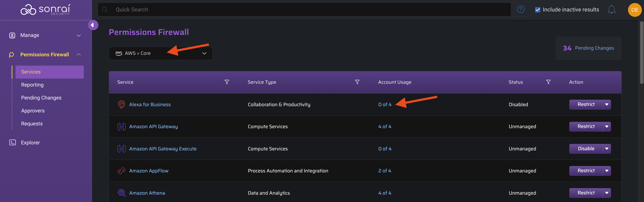
Task: Filter the Service column
Action: click(227, 82)
